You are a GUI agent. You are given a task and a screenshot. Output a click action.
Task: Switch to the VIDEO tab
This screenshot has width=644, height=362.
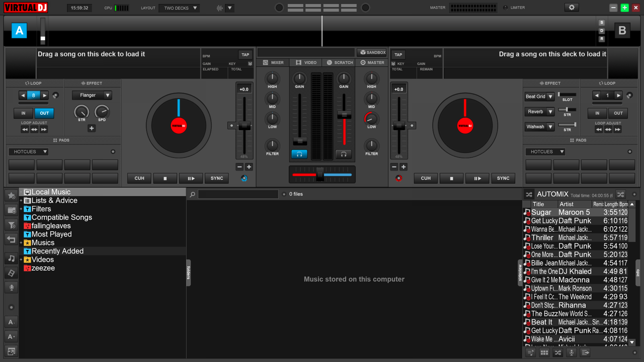pos(306,63)
